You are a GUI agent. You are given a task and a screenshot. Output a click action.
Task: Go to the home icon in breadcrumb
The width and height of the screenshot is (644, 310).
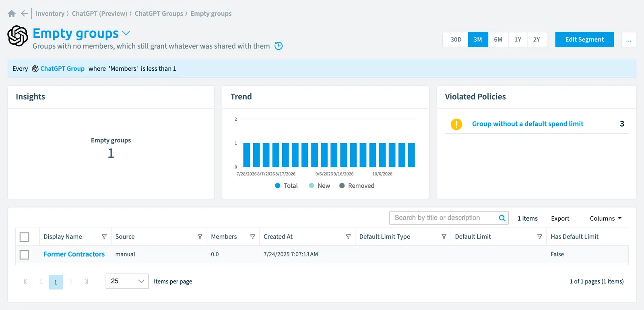point(12,14)
